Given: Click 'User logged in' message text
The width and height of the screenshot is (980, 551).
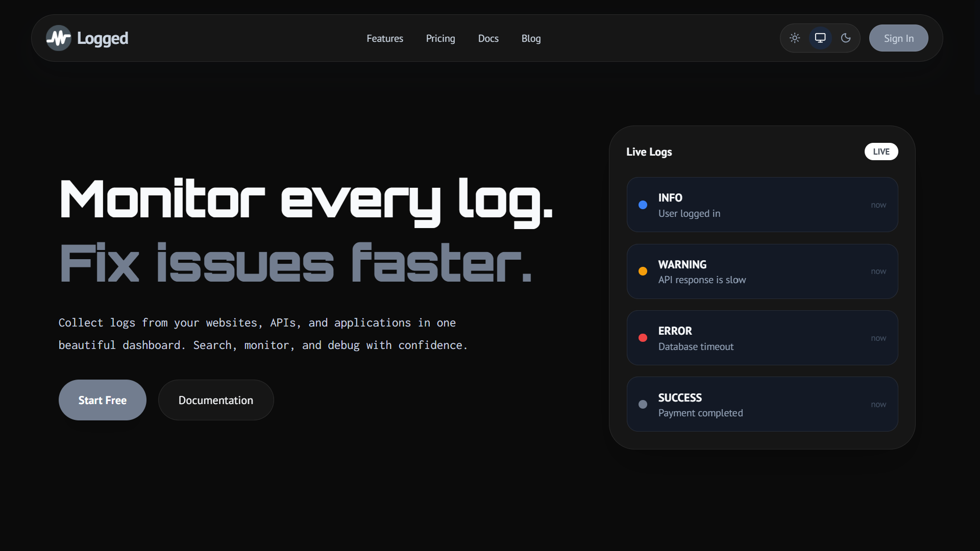Looking at the screenshot, I should pos(689,213).
